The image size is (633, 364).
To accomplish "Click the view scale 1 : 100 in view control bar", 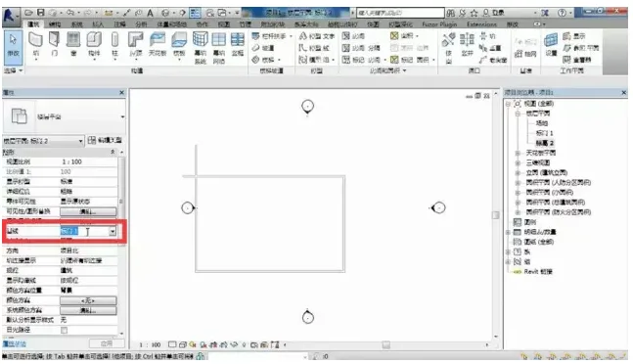I will [150, 345].
